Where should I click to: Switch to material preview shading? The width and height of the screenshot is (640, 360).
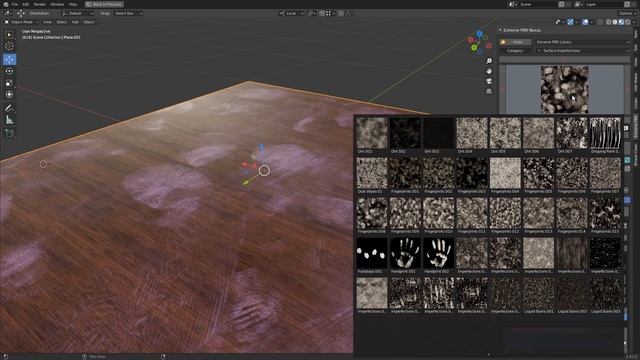point(621,22)
